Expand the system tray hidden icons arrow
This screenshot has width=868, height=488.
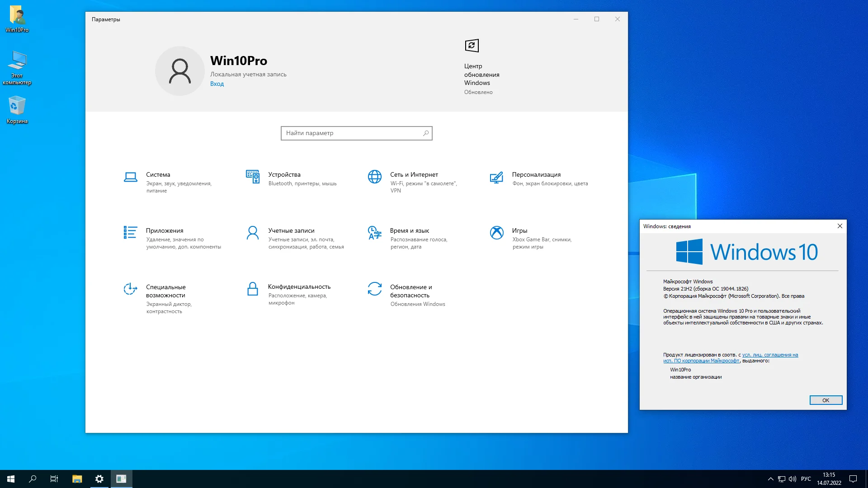(x=770, y=479)
